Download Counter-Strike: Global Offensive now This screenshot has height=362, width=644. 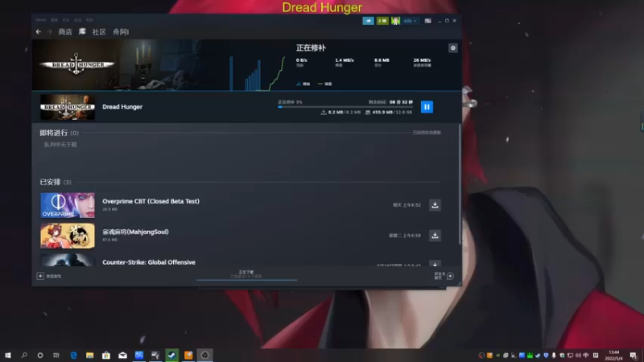(x=435, y=263)
